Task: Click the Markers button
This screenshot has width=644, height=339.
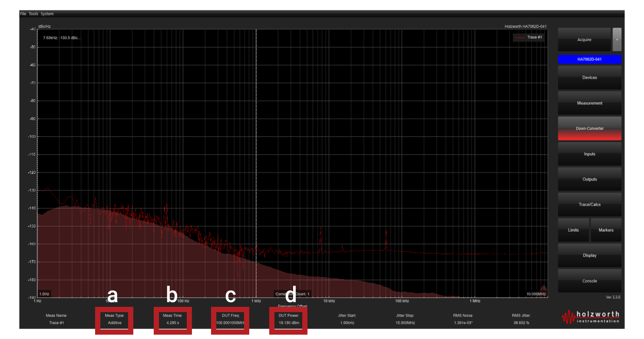Action: (x=606, y=230)
